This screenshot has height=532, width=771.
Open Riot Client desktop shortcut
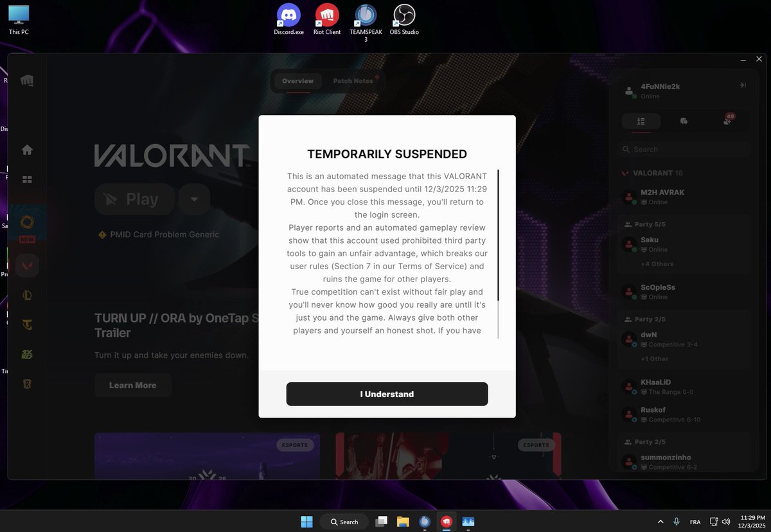327,19
